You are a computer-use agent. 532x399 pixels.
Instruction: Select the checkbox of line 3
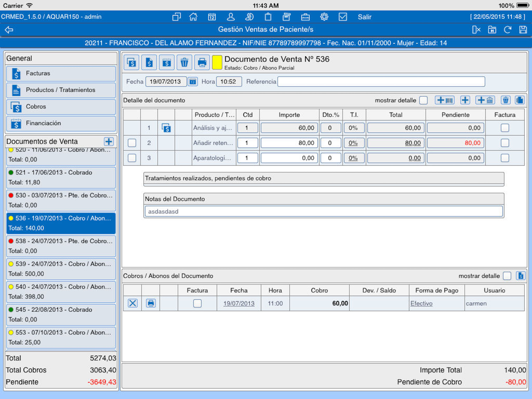tap(132, 158)
